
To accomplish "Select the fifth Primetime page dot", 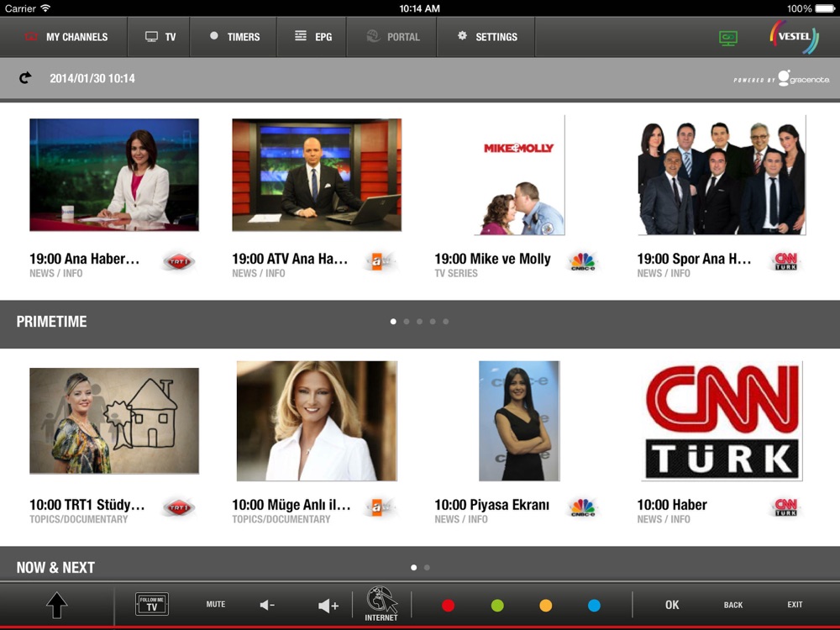I will [446, 322].
